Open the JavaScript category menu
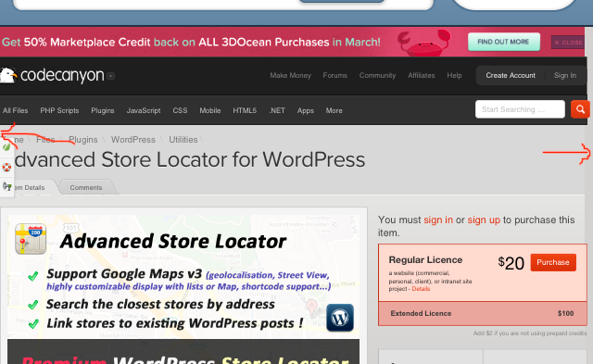 [144, 111]
